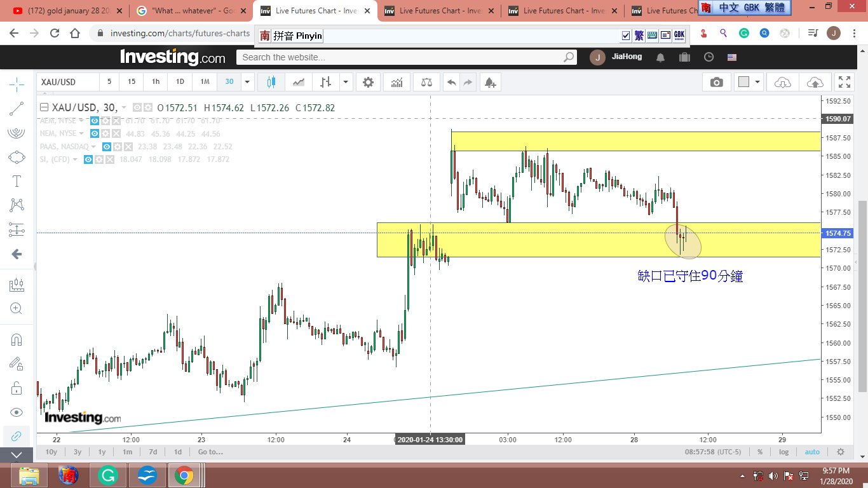Click the link/sync drawings icon in sidebar

point(17,437)
